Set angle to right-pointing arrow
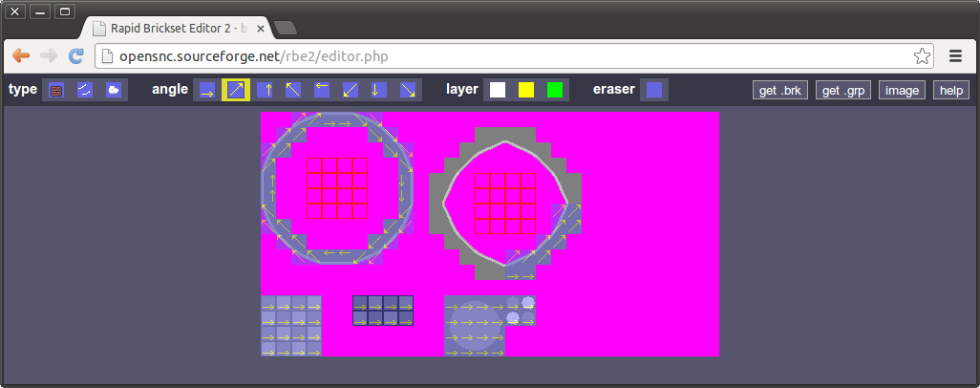 click(x=207, y=90)
